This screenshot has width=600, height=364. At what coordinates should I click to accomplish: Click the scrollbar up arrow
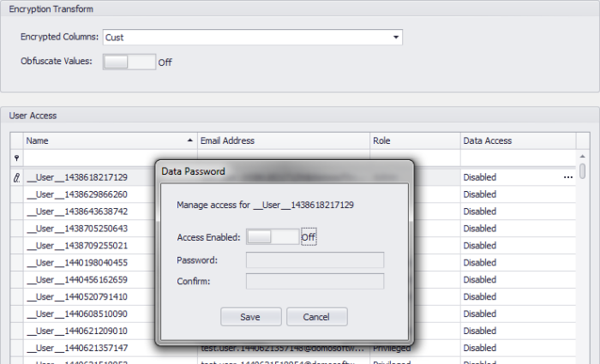click(582, 156)
